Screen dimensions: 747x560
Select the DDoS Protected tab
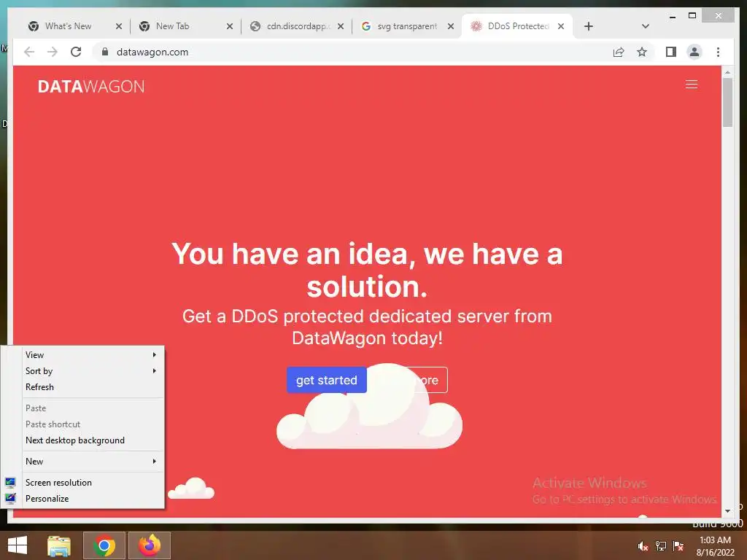tap(518, 26)
